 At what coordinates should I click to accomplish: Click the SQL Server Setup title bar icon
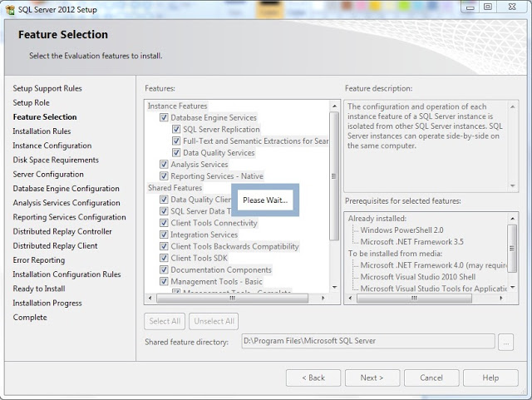(10, 7)
